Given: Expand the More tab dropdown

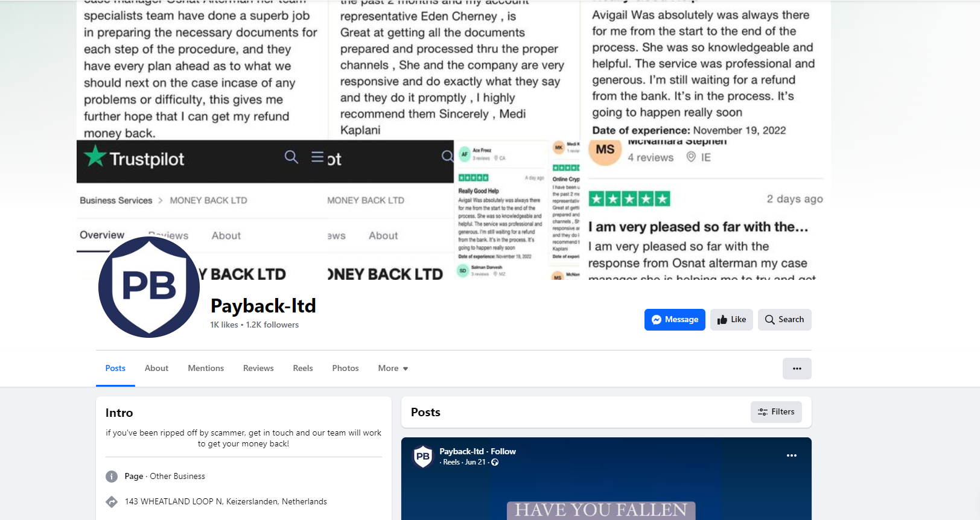Looking at the screenshot, I should click(x=393, y=369).
